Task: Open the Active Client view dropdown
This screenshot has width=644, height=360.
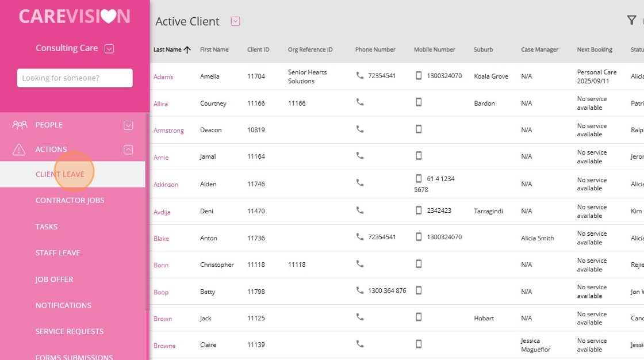Action: (235, 21)
